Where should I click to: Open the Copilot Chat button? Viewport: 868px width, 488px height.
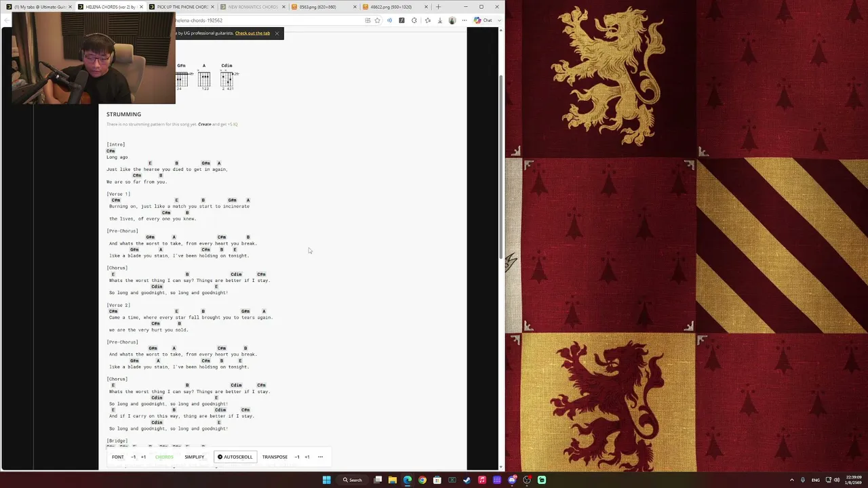(483, 20)
